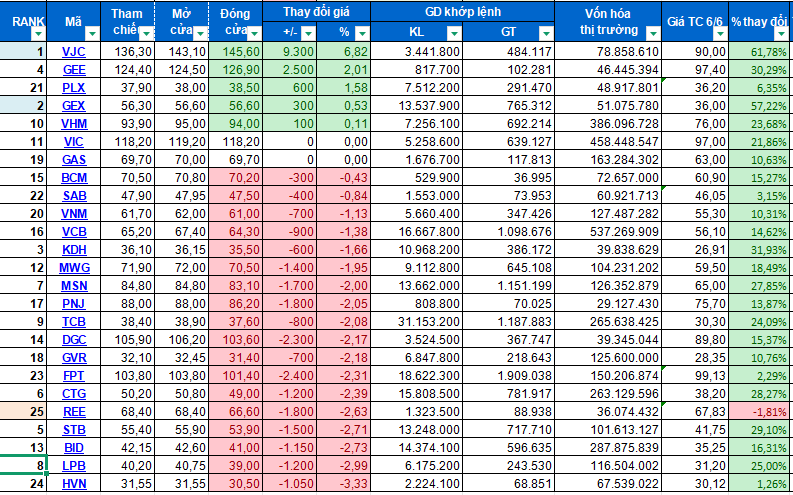Open the FPT ticker link
Screen dimensions: 793x495
(73, 376)
